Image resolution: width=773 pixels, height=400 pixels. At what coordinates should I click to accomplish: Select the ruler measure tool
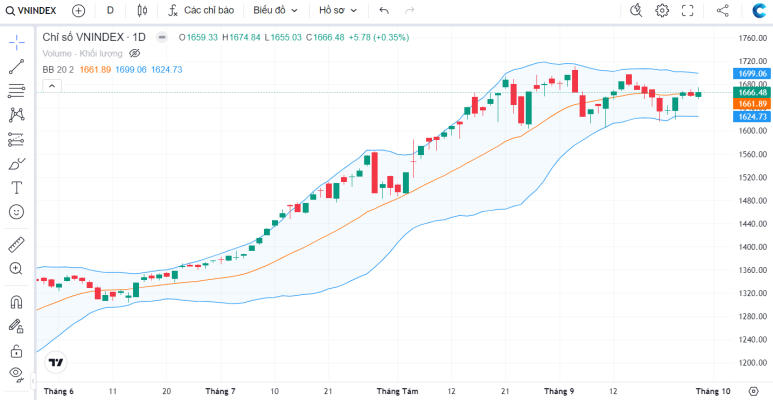tap(16, 244)
